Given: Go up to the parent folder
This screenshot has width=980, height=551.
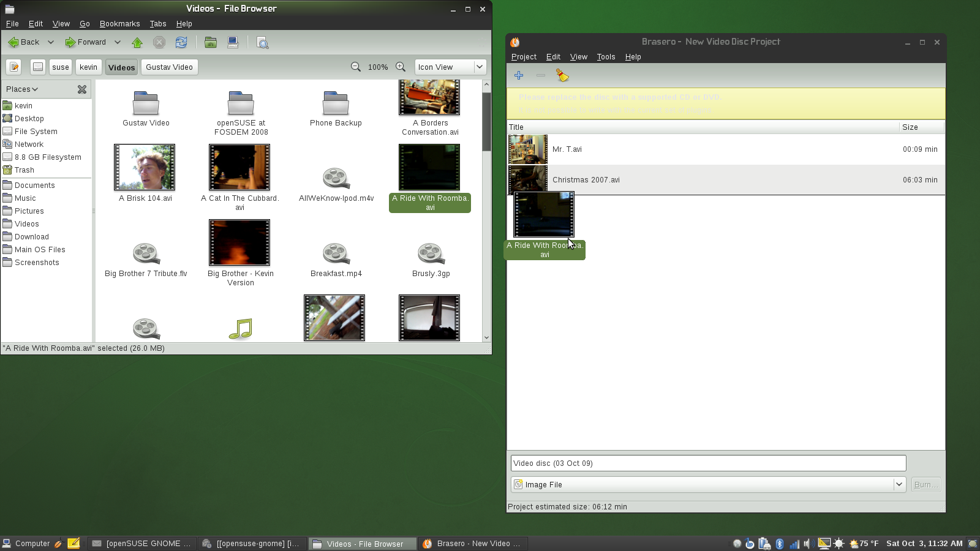Looking at the screenshot, I should point(137,42).
